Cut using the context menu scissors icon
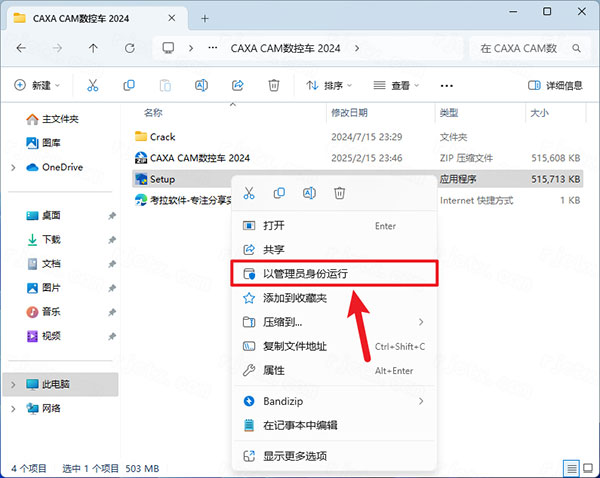Image resolution: width=600 pixels, height=478 pixels. click(249, 193)
